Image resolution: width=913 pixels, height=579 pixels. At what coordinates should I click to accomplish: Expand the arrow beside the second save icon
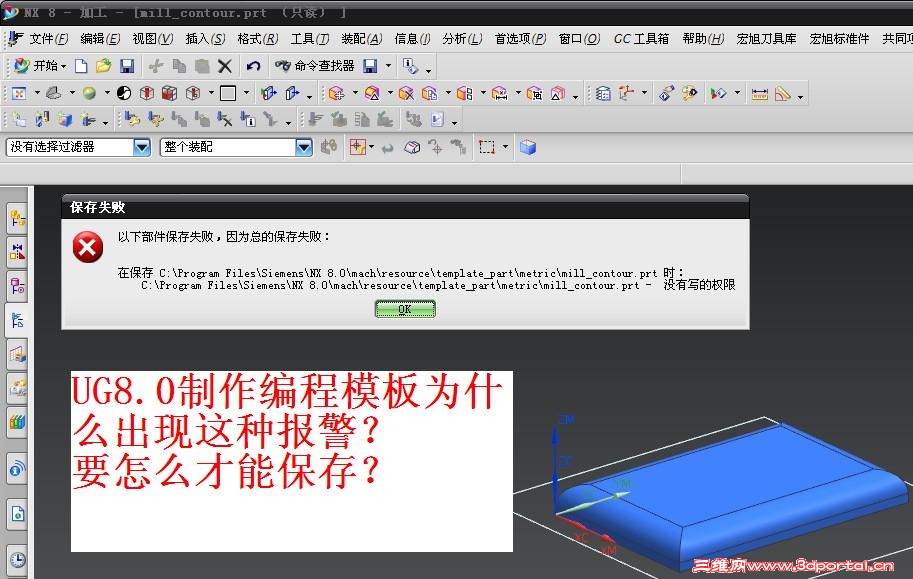click(x=388, y=66)
